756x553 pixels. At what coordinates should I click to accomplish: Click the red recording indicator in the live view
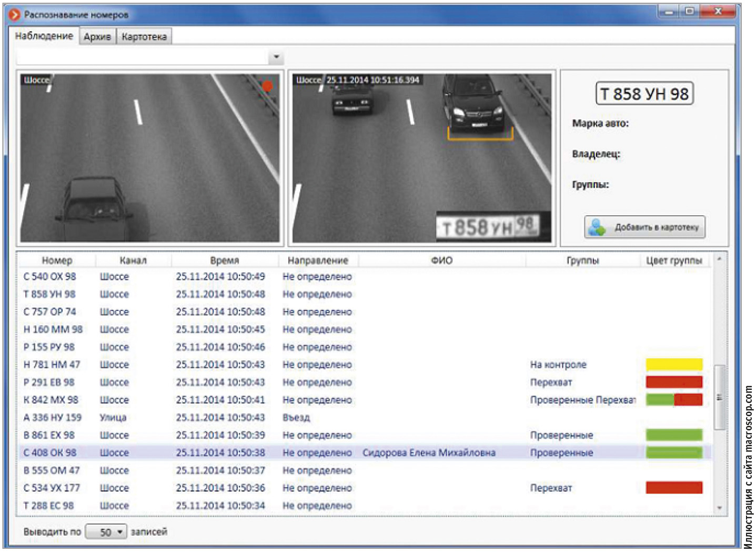[x=267, y=86]
